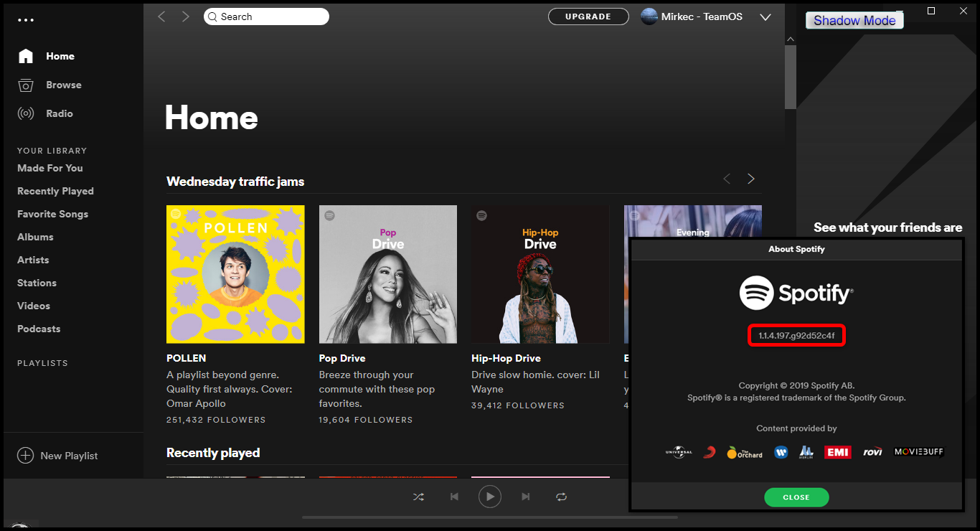Click the EMI provider logo
Screen dimensions: 980x531
pos(838,452)
